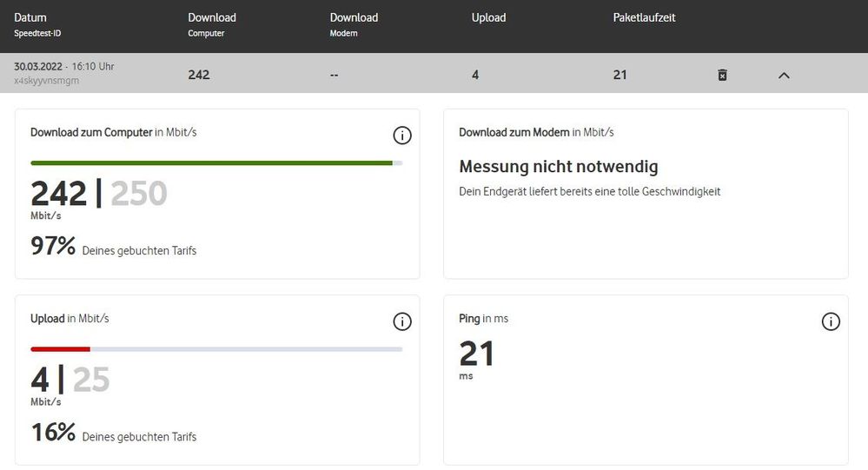Click the Paketlaufzeit column header
The height and width of the screenshot is (470, 868).
(x=644, y=17)
